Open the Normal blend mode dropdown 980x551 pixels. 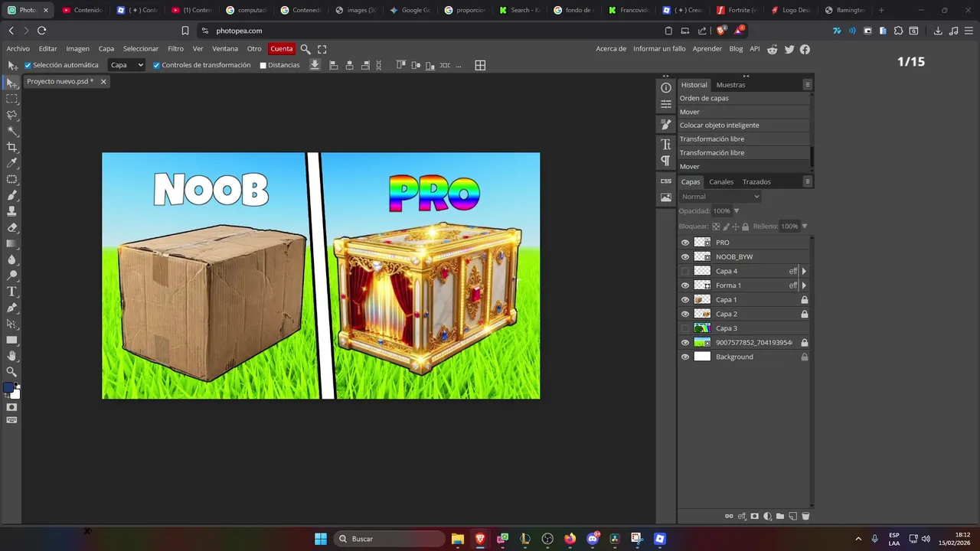click(x=720, y=197)
